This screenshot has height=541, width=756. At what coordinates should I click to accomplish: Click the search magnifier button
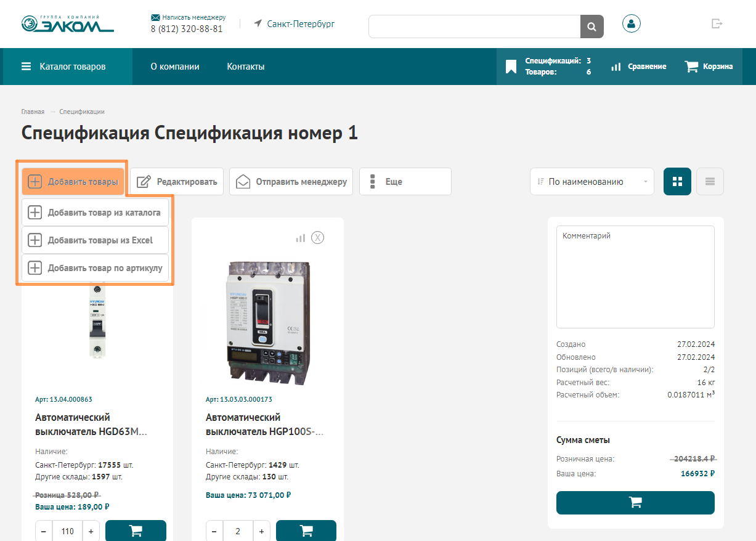[591, 26]
